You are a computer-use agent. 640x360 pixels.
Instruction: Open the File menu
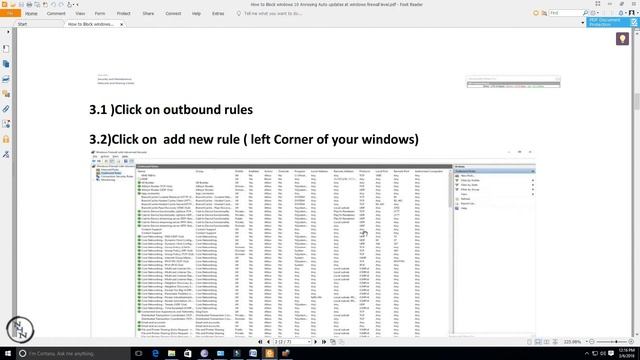10,13
